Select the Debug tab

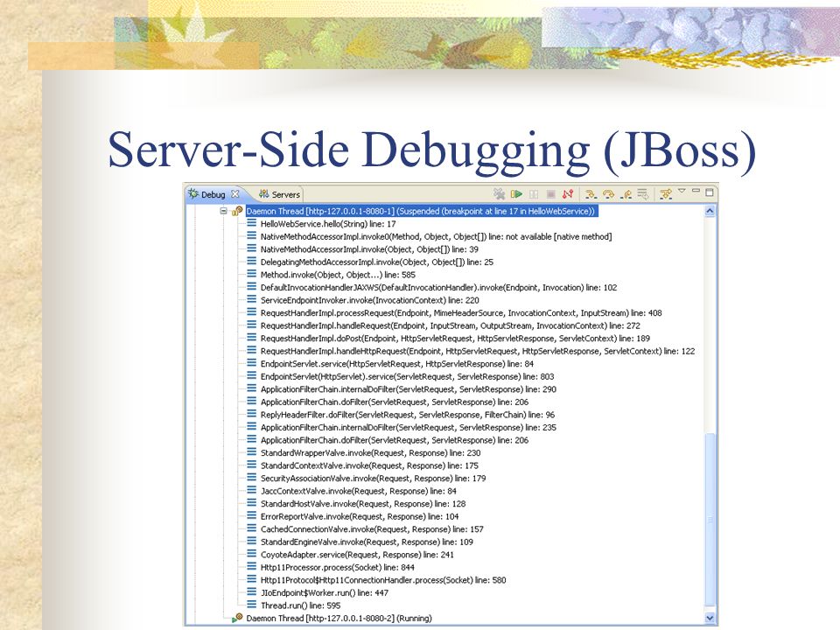[x=213, y=194]
